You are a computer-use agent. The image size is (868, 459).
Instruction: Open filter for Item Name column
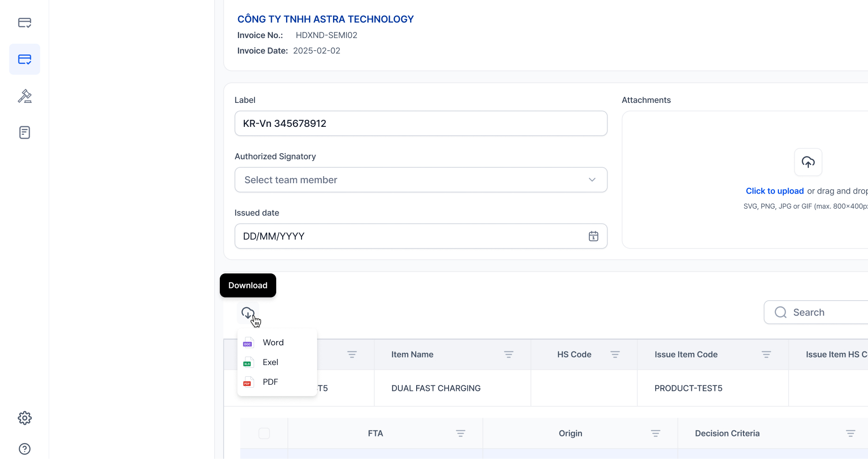coord(508,355)
